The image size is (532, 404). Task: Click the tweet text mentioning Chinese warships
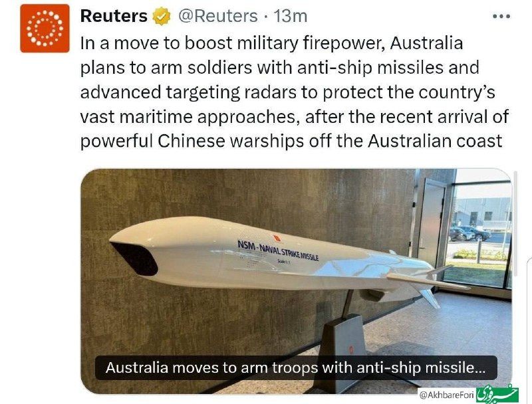click(x=291, y=141)
